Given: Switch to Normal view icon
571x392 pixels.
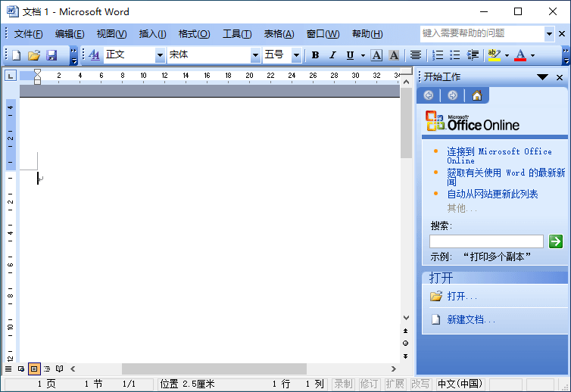Looking at the screenshot, I should pos(8,369).
